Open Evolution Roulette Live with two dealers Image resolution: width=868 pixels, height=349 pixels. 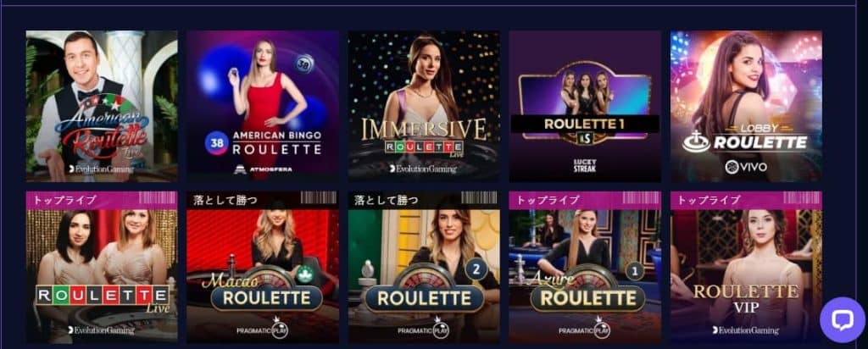point(102,267)
